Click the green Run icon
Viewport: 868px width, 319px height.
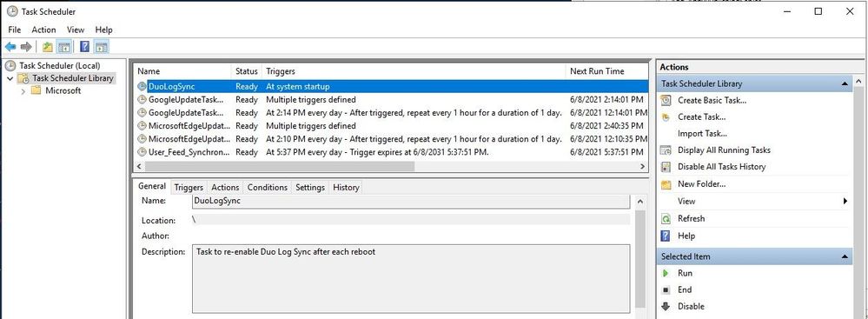click(666, 273)
